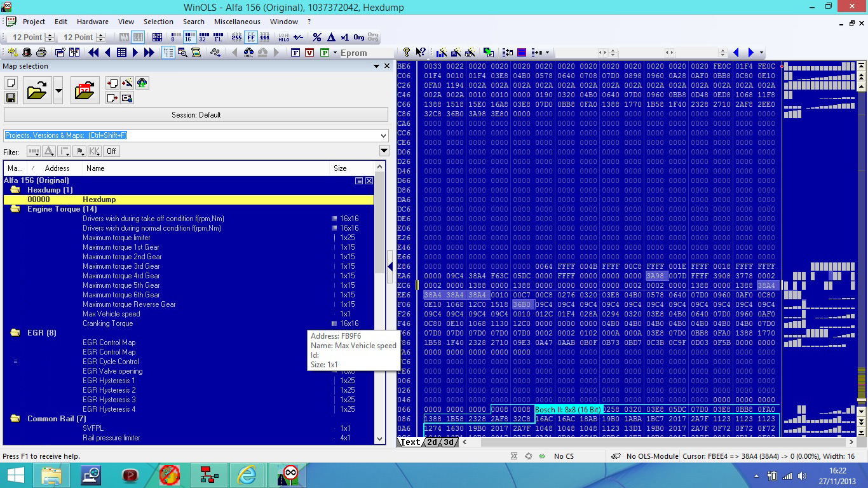The image size is (868, 488).
Task: Click the percent difference display icon
Action: pyautogui.click(x=317, y=37)
